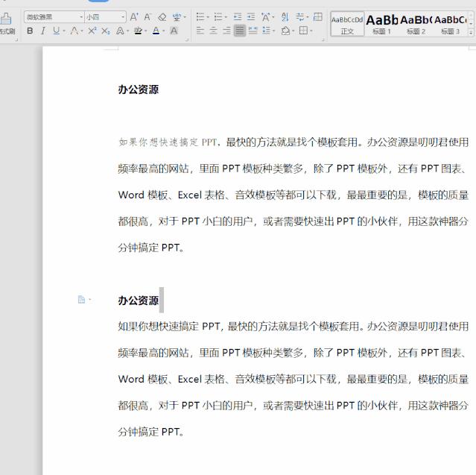Apply distributed alignment
The height and width of the screenshot is (475, 476).
(253, 31)
